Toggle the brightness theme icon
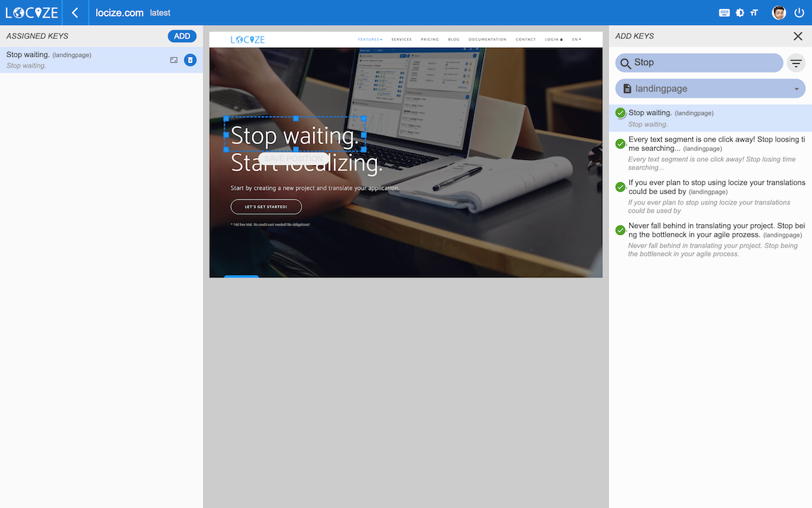This screenshot has height=508, width=812. coord(740,13)
